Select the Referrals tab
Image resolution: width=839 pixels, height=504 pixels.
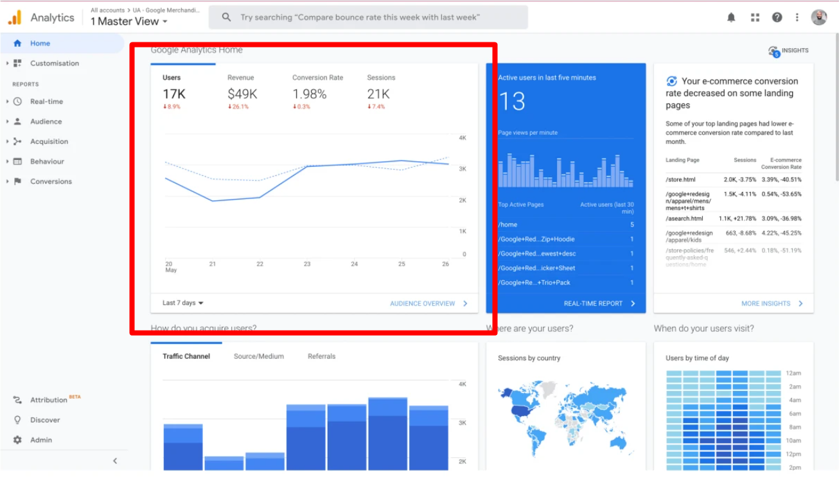point(321,356)
